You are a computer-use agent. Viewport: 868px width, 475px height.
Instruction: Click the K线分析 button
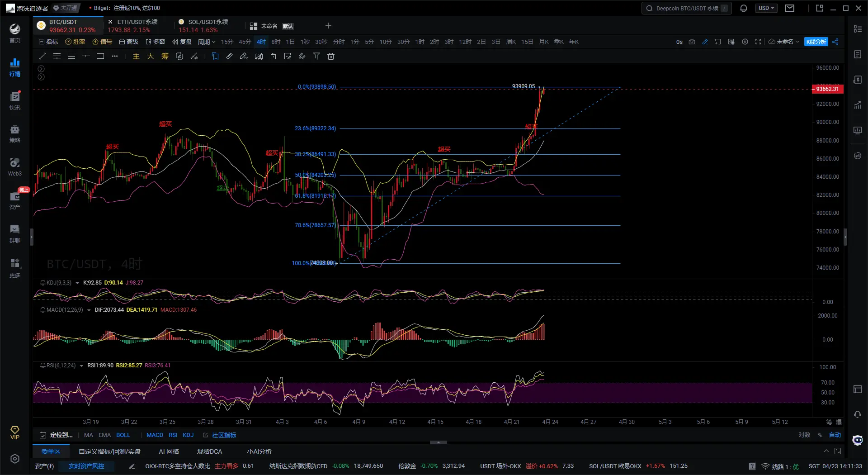816,42
